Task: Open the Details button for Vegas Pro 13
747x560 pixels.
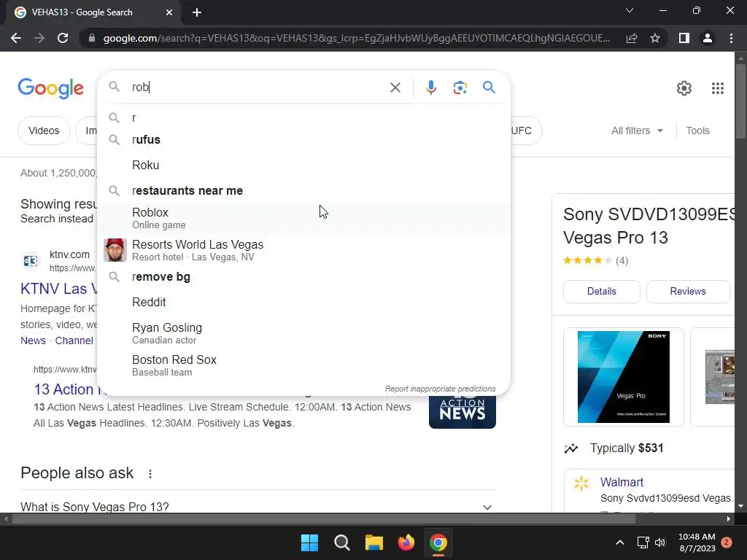Action: point(601,291)
